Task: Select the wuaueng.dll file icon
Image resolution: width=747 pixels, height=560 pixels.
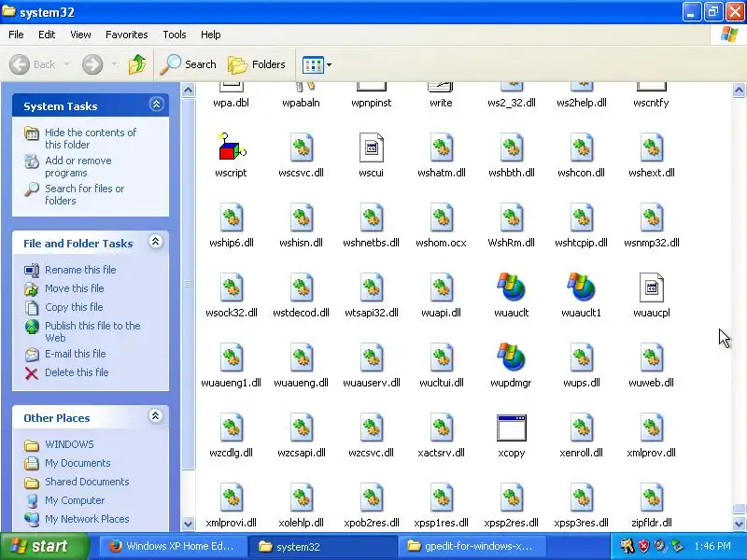Action: pyautogui.click(x=301, y=357)
